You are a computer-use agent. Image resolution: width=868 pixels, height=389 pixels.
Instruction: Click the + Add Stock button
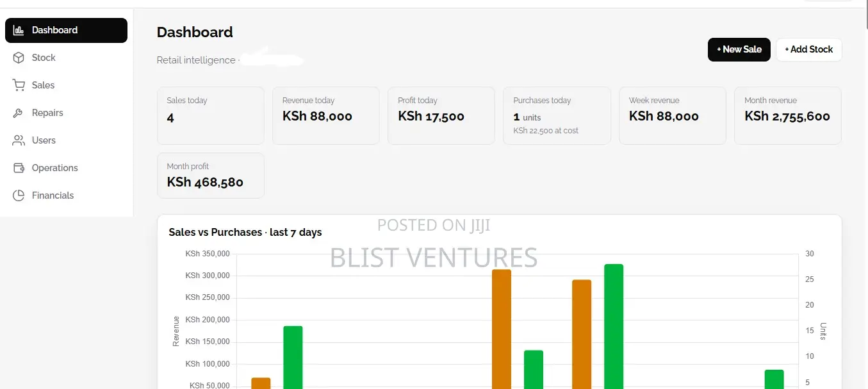click(809, 49)
